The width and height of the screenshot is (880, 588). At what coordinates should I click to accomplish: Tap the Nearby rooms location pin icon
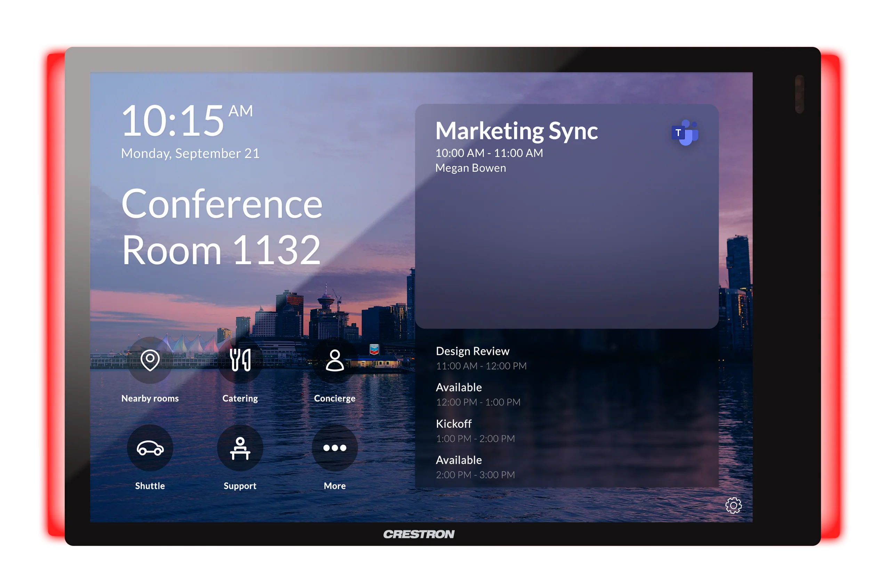[150, 360]
